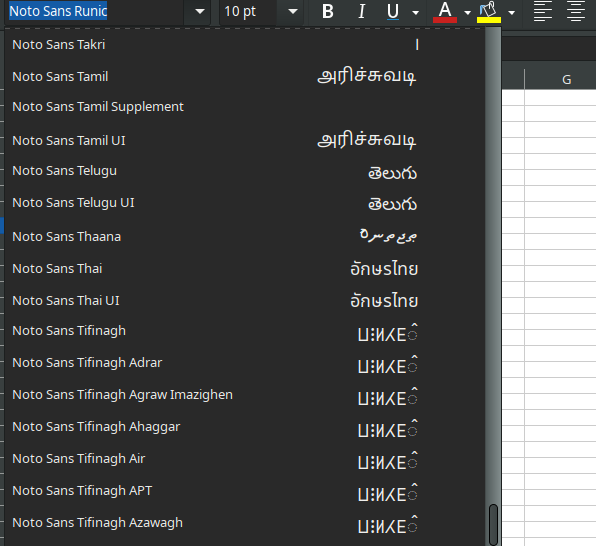The width and height of the screenshot is (596, 546).
Task: Center cell text horizontally
Action: coord(576,11)
